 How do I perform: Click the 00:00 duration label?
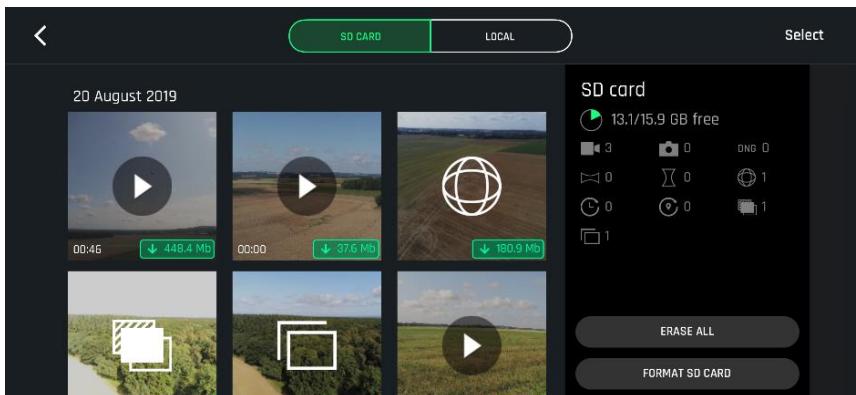252,249
